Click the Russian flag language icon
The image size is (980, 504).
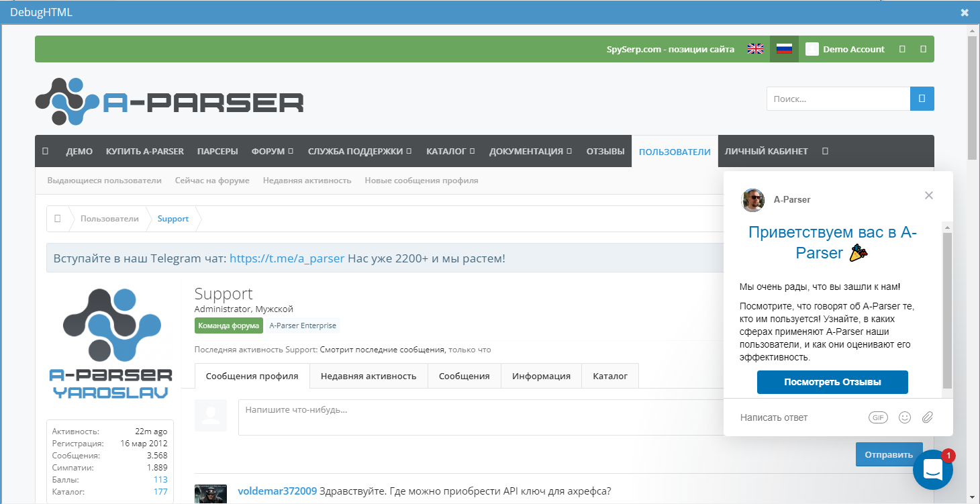click(784, 48)
